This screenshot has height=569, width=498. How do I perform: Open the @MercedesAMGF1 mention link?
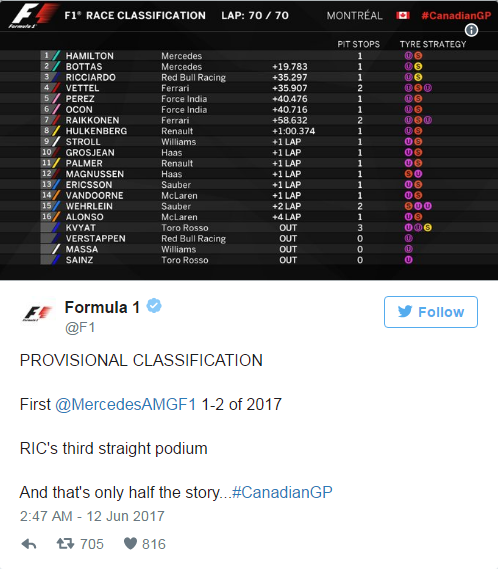click(126, 404)
